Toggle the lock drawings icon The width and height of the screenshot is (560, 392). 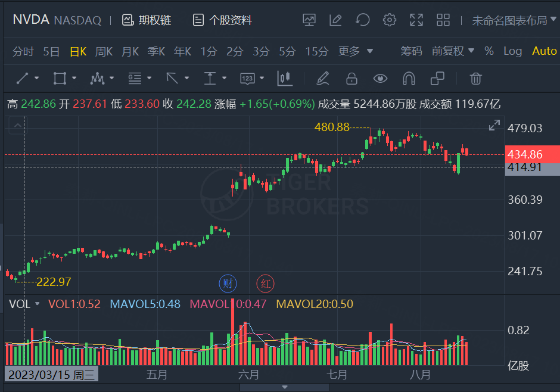click(x=351, y=78)
